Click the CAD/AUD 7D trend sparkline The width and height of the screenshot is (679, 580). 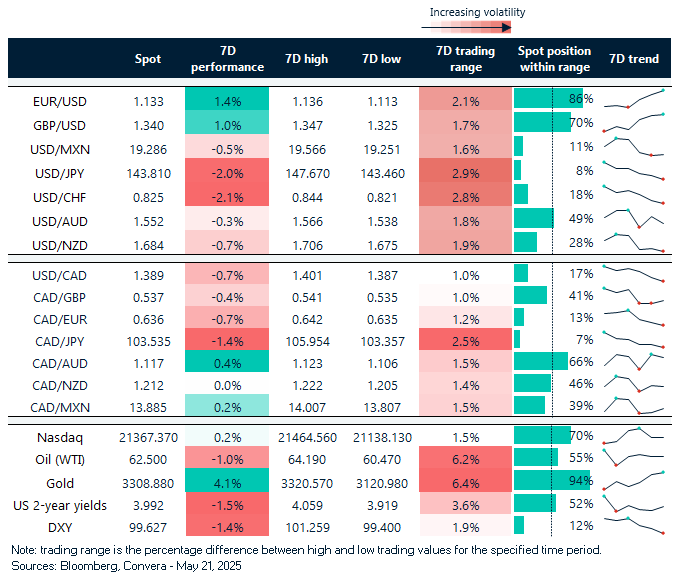point(635,361)
